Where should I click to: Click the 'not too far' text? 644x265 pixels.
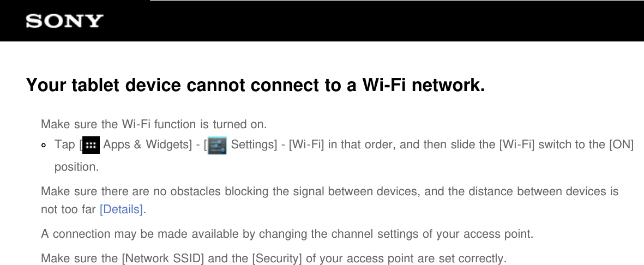coord(69,209)
